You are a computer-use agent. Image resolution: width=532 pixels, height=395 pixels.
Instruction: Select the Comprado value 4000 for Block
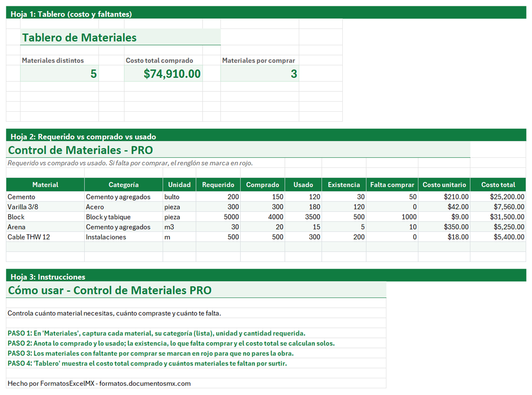coord(263,217)
